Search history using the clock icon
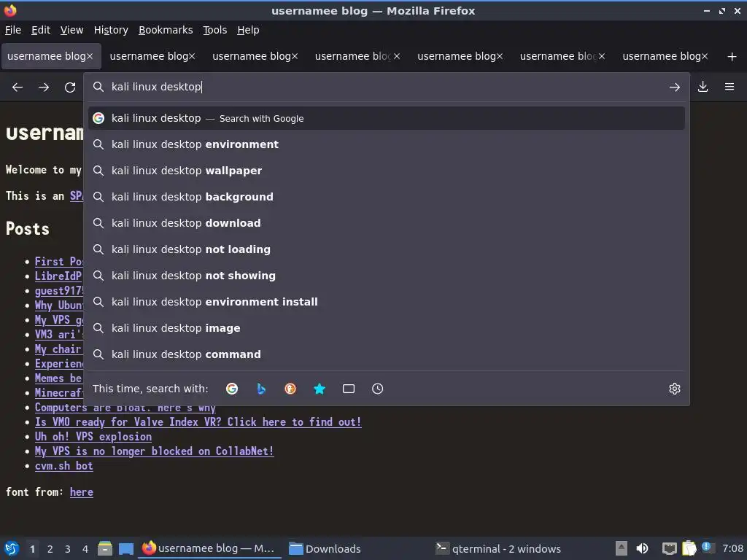This screenshot has height=560, width=747. [x=377, y=389]
